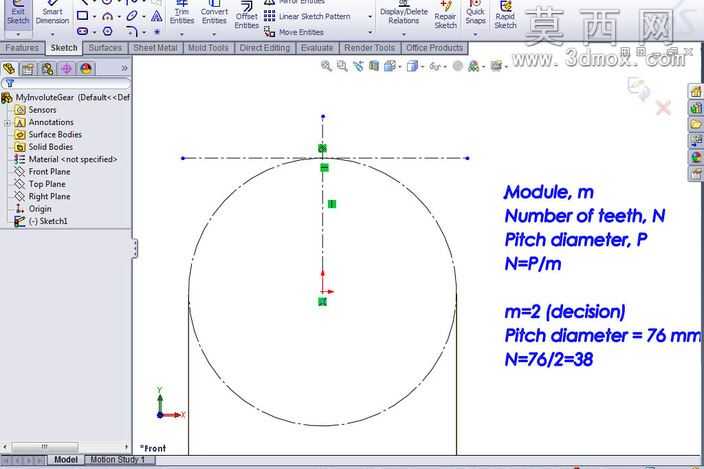Click the feature tree filter field

point(66,83)
